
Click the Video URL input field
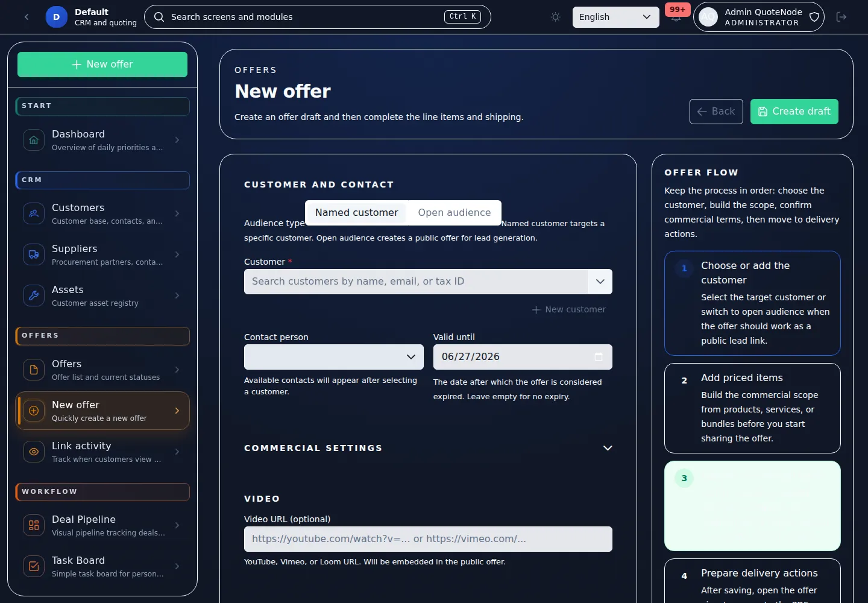pos(428,539)
